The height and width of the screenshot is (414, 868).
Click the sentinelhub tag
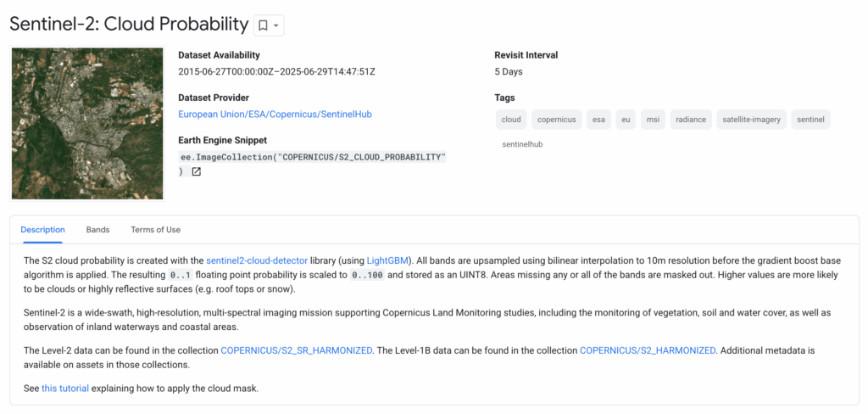click(522, 145)
